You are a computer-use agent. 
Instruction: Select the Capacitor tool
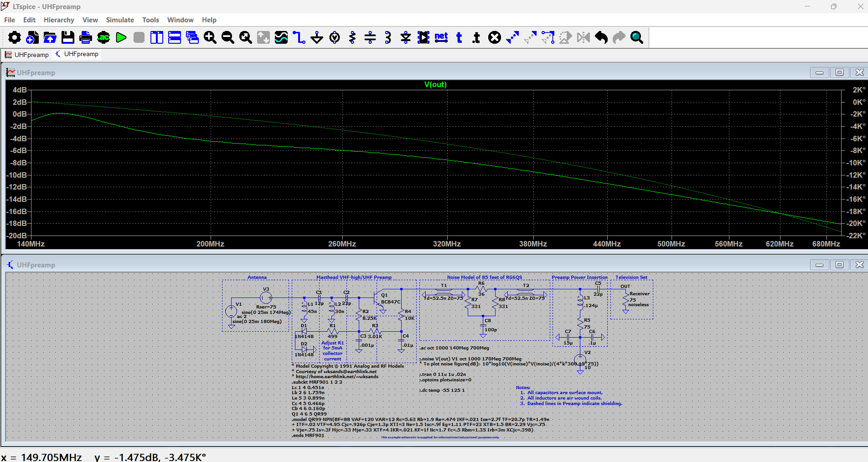pos(370,37)
